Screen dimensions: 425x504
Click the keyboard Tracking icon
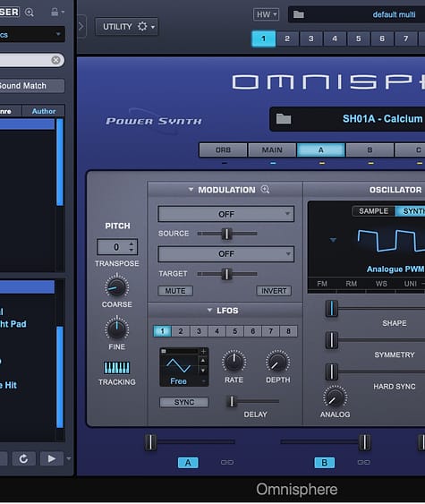(116, 367)
